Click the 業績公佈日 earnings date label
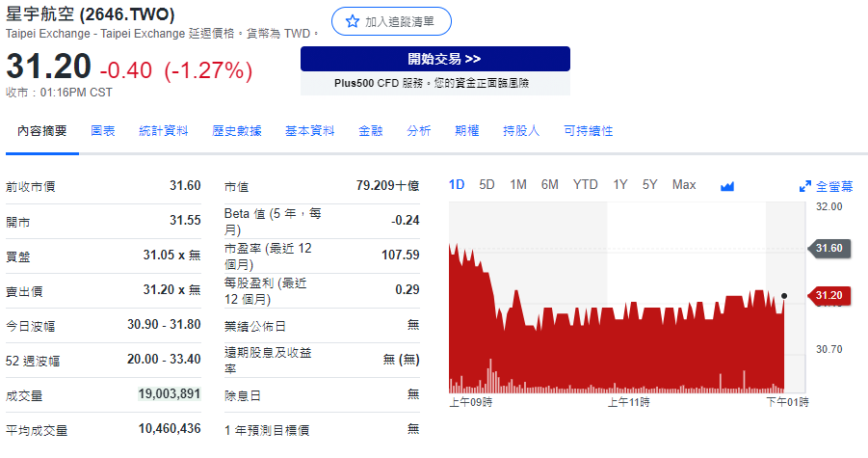 click(254, 326)
